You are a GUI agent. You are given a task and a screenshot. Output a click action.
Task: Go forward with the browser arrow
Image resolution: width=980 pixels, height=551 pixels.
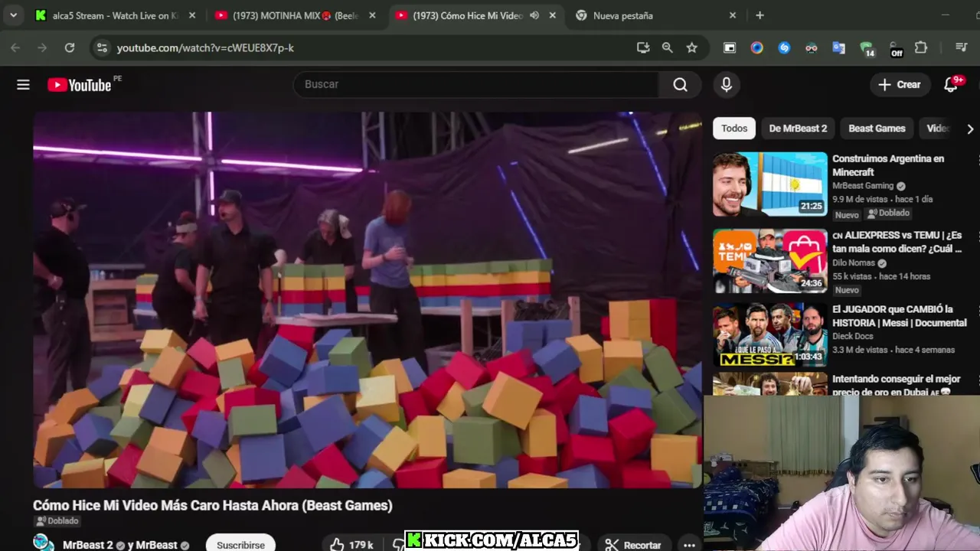click(42, 47)
